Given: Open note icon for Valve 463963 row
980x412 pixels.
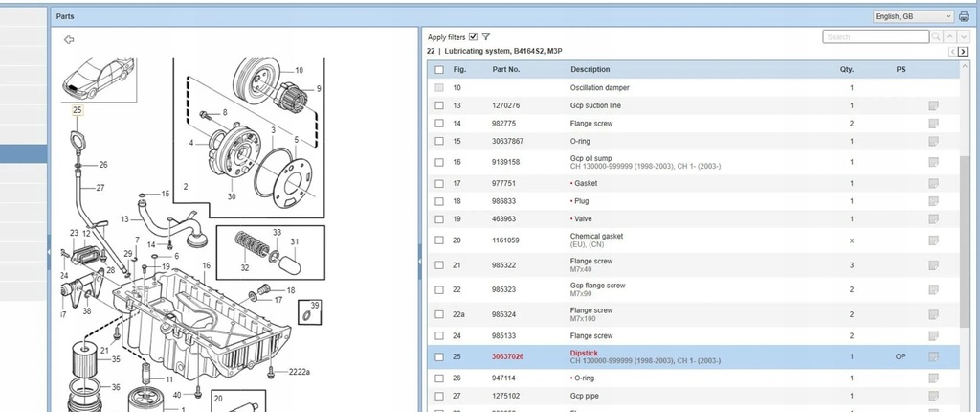Looking at the screenshot, I should pyautogui.click(x=934, y=219).
